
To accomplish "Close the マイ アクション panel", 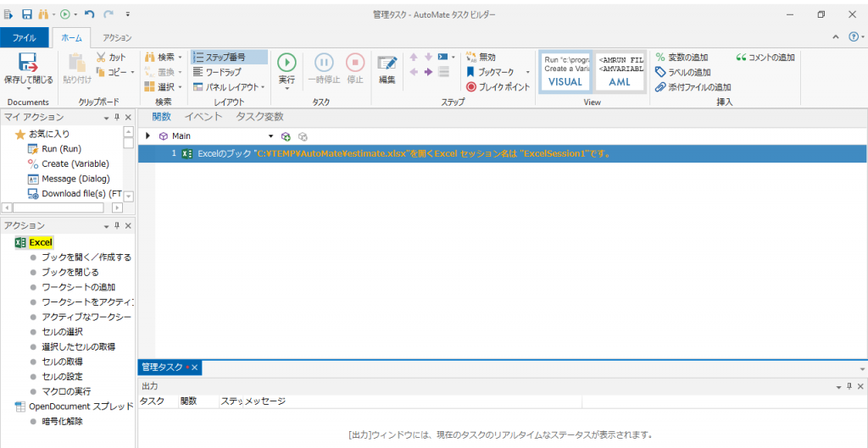I will 128,117.
